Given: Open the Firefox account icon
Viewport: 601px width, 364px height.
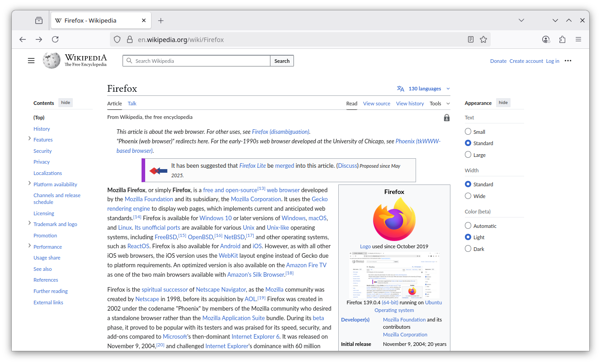Looking at the screenshot, I should [546, 39].
